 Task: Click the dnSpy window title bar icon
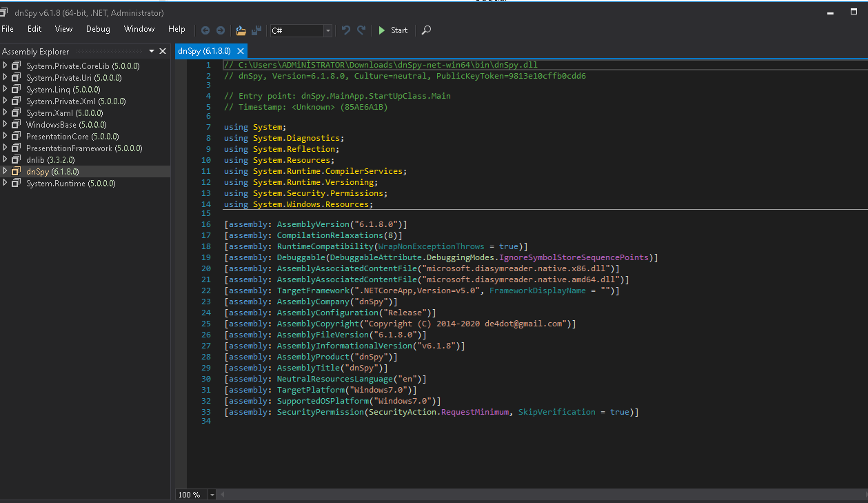pos(3,12)
